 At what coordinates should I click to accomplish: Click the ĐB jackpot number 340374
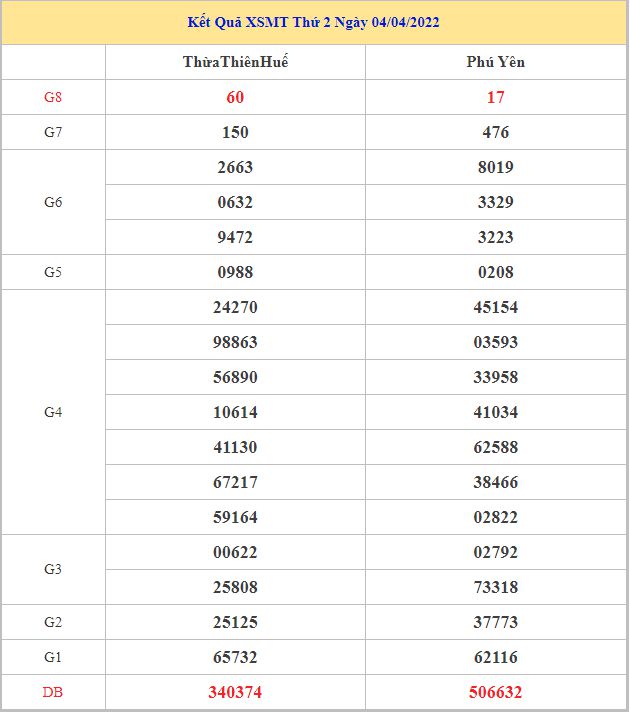pyautogui.click(x=235, y=692)
